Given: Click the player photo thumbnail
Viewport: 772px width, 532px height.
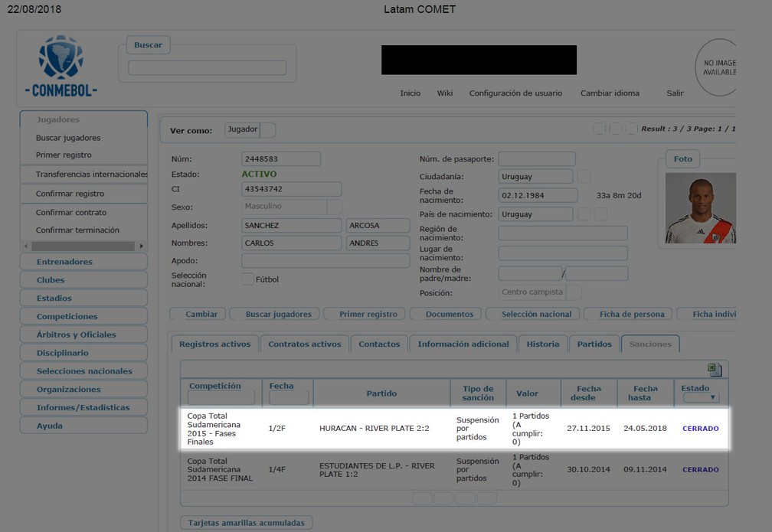Looking at the screenshot, I should point(700,208).
